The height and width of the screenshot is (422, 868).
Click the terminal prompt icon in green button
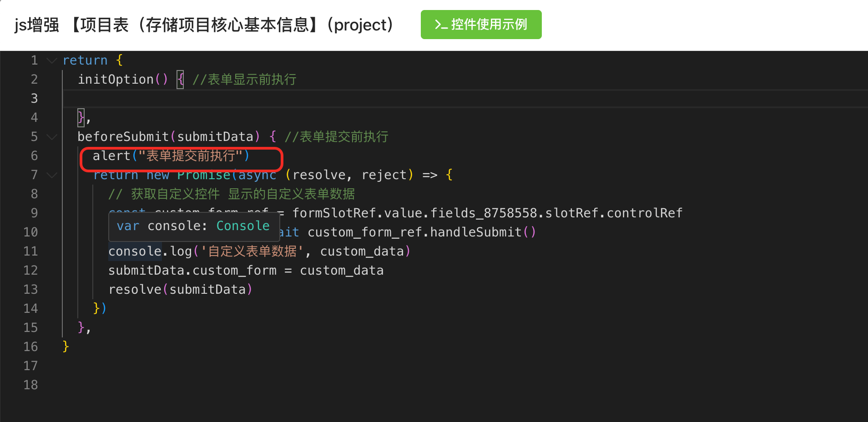click(x=440, y=25)
